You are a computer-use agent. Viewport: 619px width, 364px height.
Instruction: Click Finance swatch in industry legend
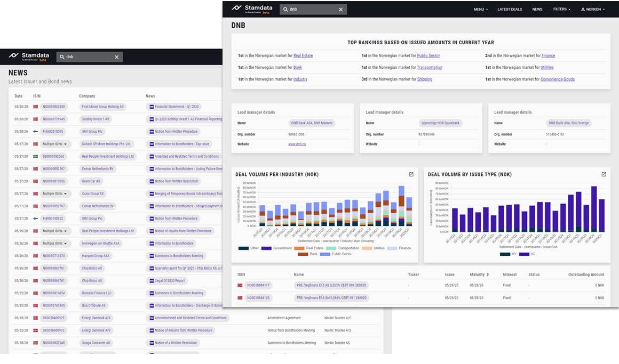[x=392, y=248]
